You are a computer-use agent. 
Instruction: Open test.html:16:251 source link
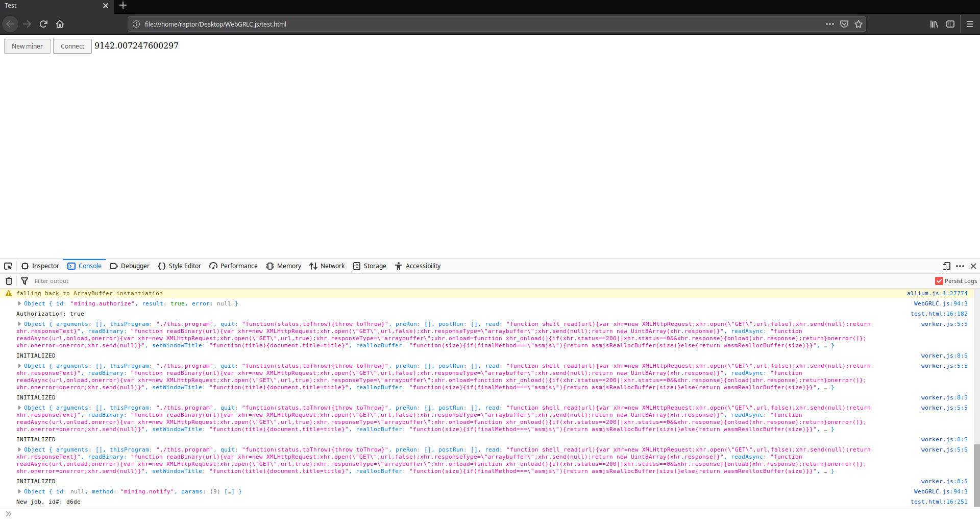pos(939,502)
